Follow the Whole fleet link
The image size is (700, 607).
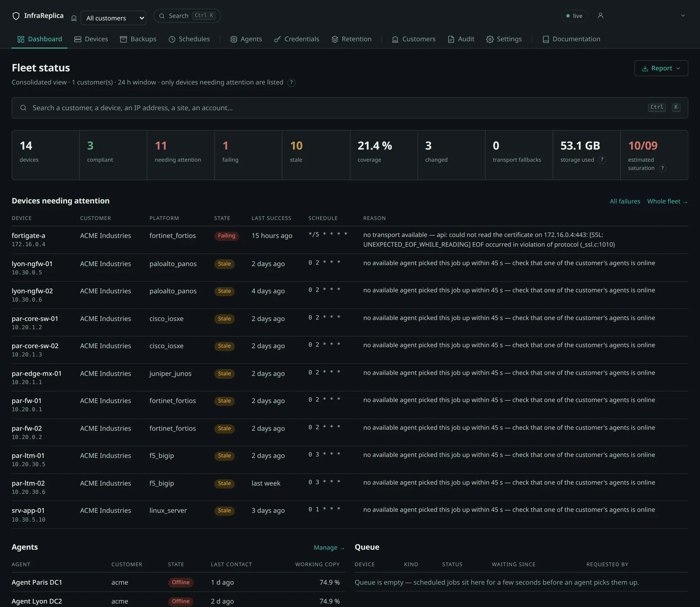pos(667,201)
